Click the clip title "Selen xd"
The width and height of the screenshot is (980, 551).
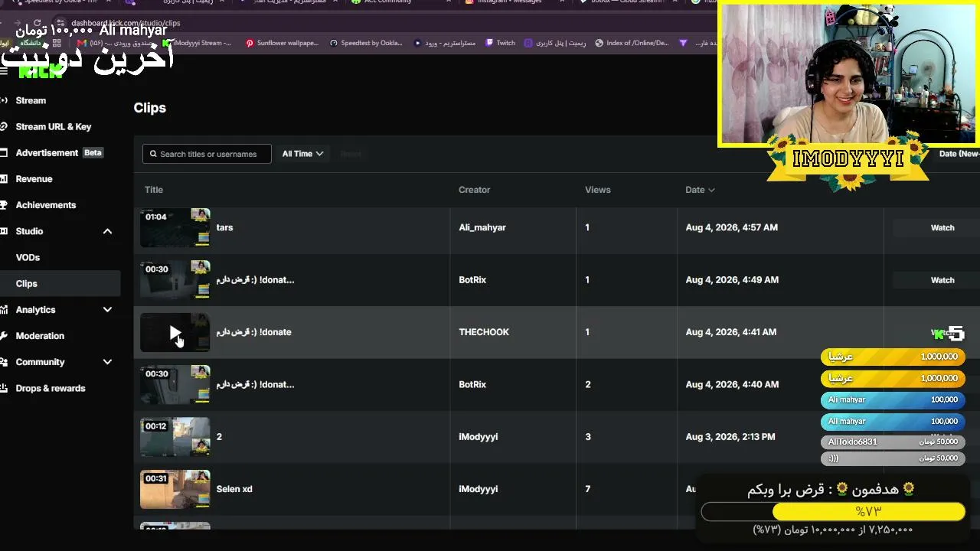pos(234,489)
